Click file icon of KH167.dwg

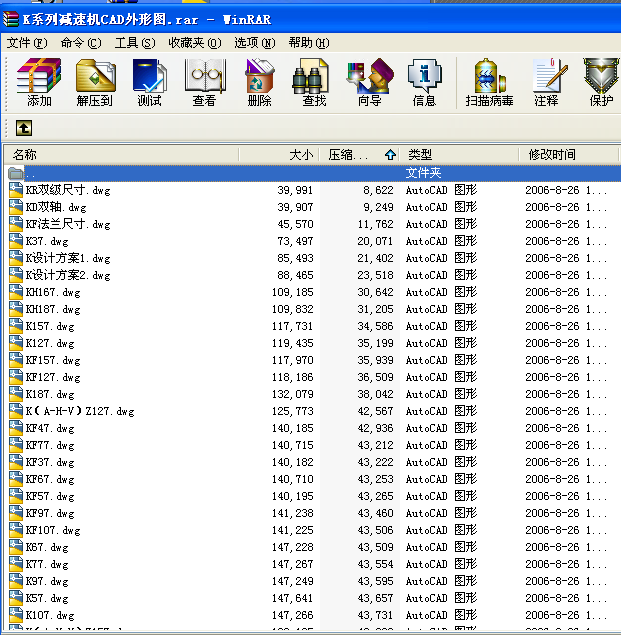coord(16,292)
